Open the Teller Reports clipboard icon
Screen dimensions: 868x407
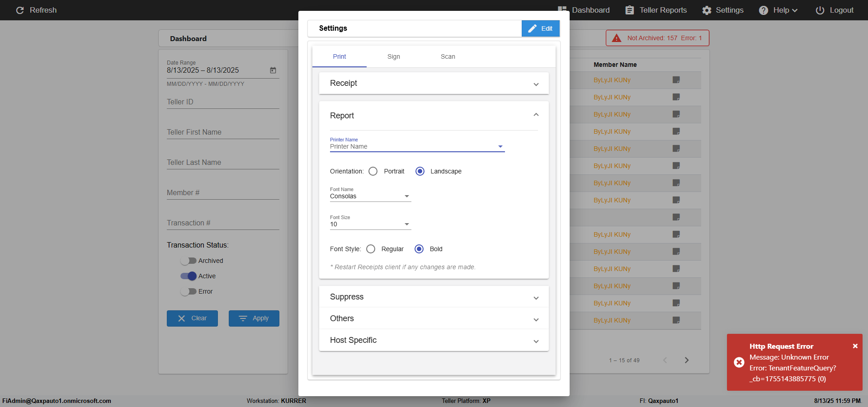click(x=629, y=10)
